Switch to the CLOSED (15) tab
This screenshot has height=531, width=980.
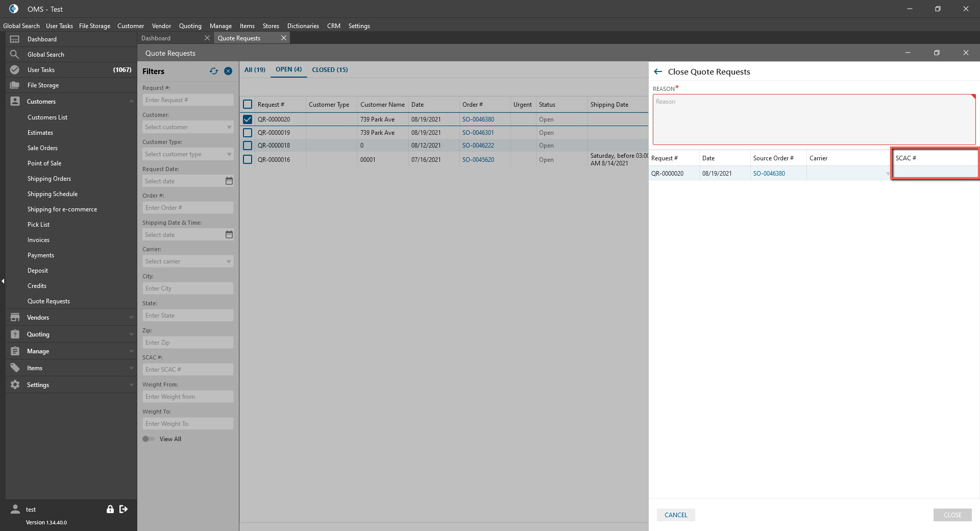pos(330,70)
